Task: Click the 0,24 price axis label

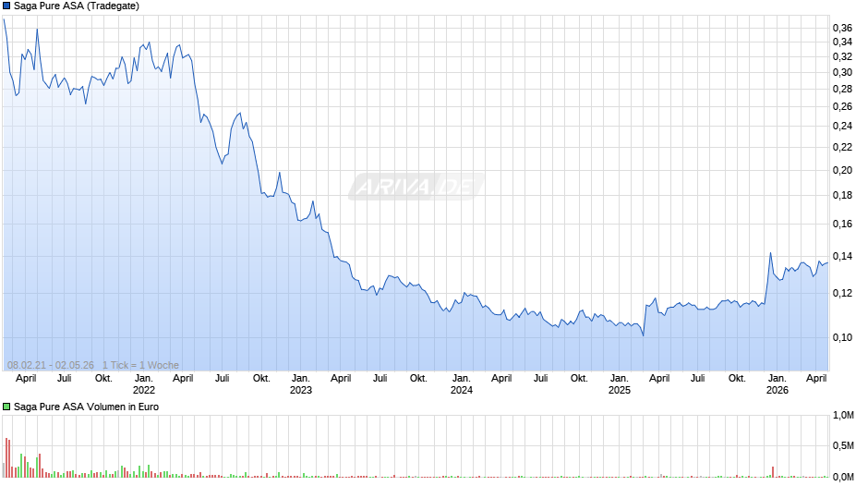Action: click(x=842, y=126)
